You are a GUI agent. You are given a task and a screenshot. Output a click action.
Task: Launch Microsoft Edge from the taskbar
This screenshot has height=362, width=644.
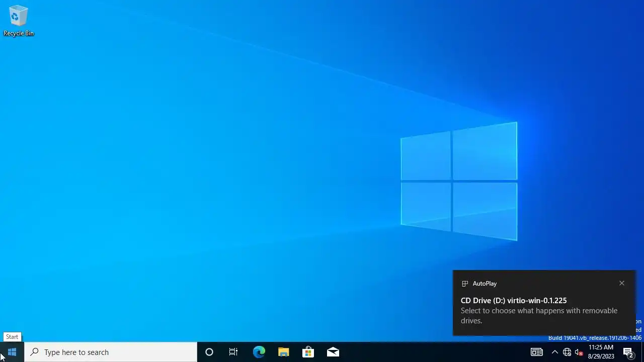[259, 352]
